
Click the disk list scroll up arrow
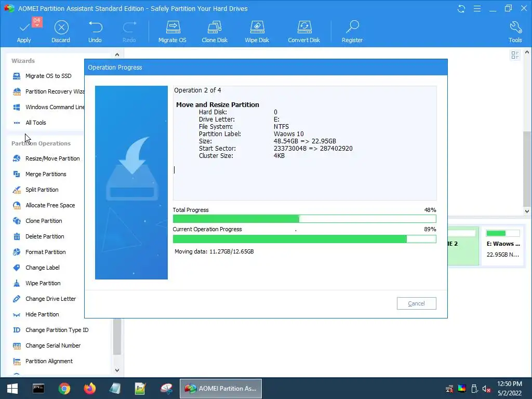pos(527,52)
